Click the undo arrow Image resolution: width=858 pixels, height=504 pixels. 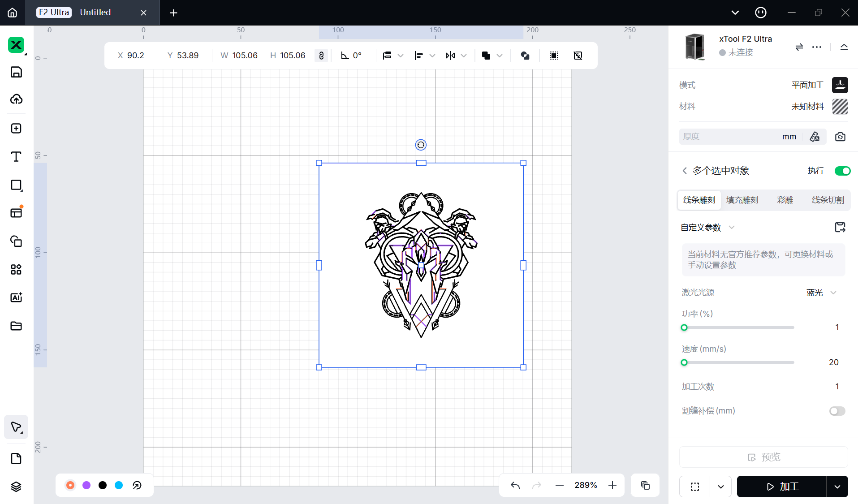(x=515, y=485)
